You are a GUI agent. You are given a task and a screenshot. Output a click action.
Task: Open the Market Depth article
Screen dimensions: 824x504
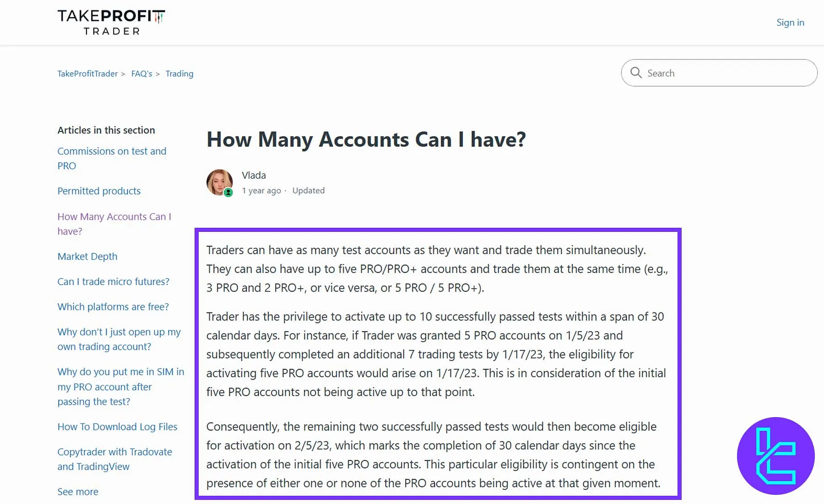pos(87,256)
